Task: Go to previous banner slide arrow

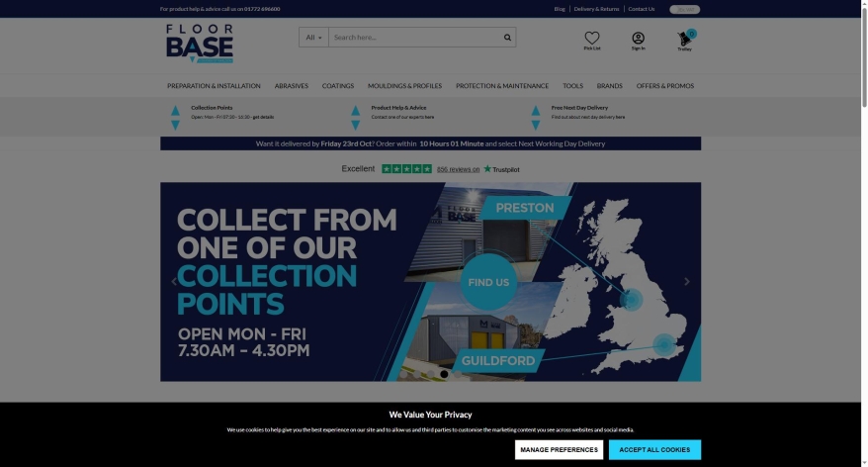Action: tap(174, 281)
